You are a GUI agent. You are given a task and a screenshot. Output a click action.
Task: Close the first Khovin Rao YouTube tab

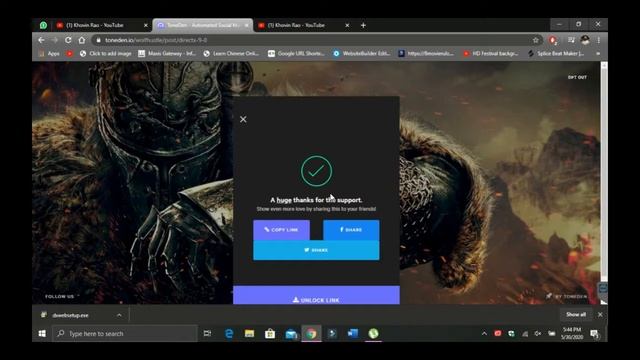coord(146,25)
